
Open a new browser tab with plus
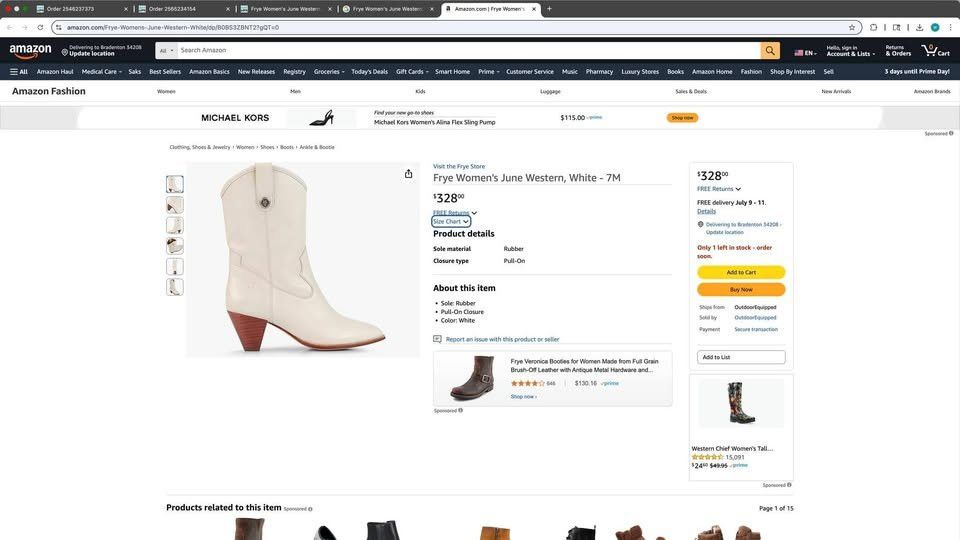click(x=549, y=9)
